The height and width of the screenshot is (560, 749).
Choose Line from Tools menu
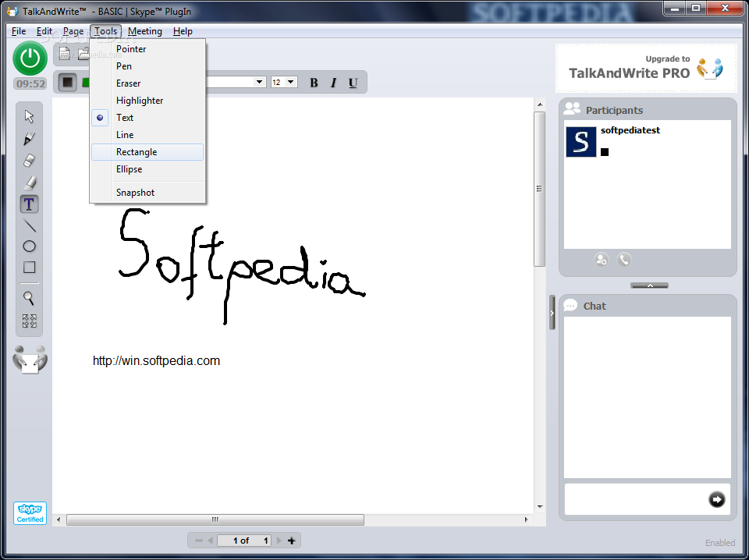click(147, 135)
